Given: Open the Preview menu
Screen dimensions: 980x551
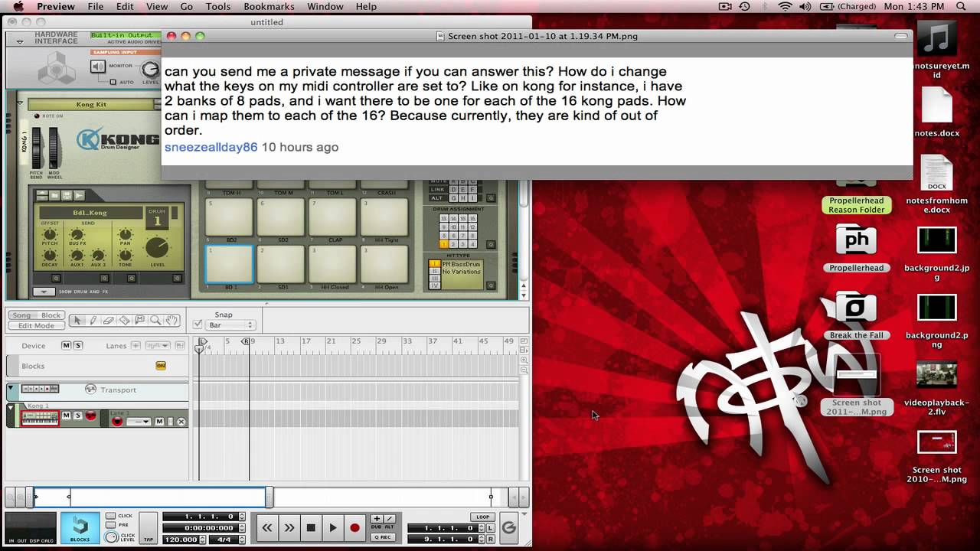Looking at the screenshot, I should point(56,6).
